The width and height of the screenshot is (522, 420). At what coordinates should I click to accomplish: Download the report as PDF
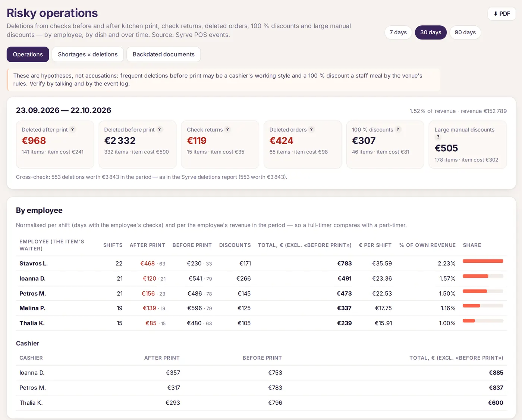[x=501, y=14]
